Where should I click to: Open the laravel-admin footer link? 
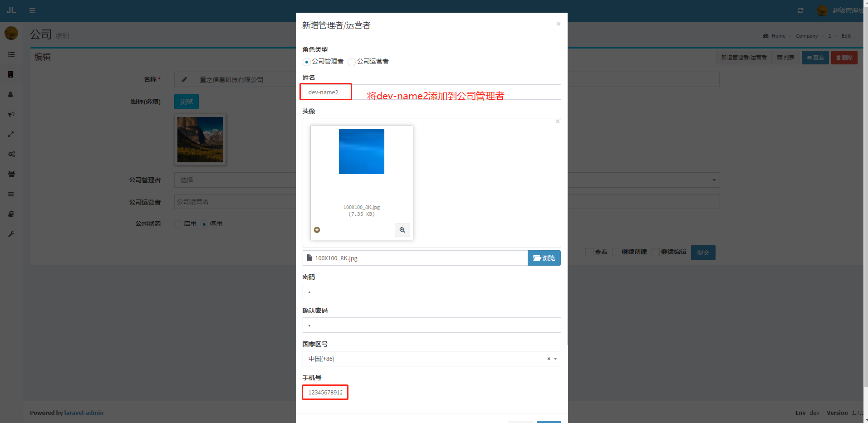(x=84, y=413)
